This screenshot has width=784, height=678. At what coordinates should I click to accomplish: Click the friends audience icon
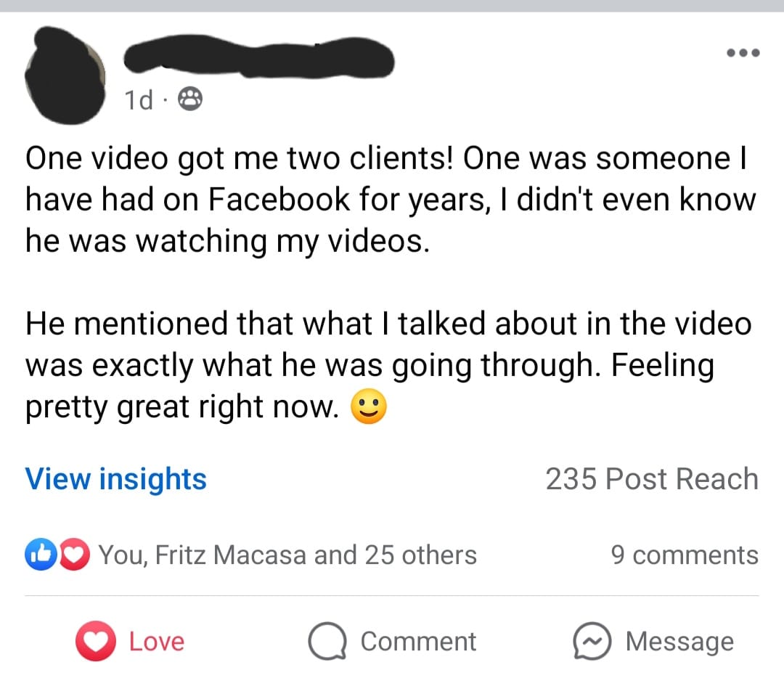click(x=189, y=100)
